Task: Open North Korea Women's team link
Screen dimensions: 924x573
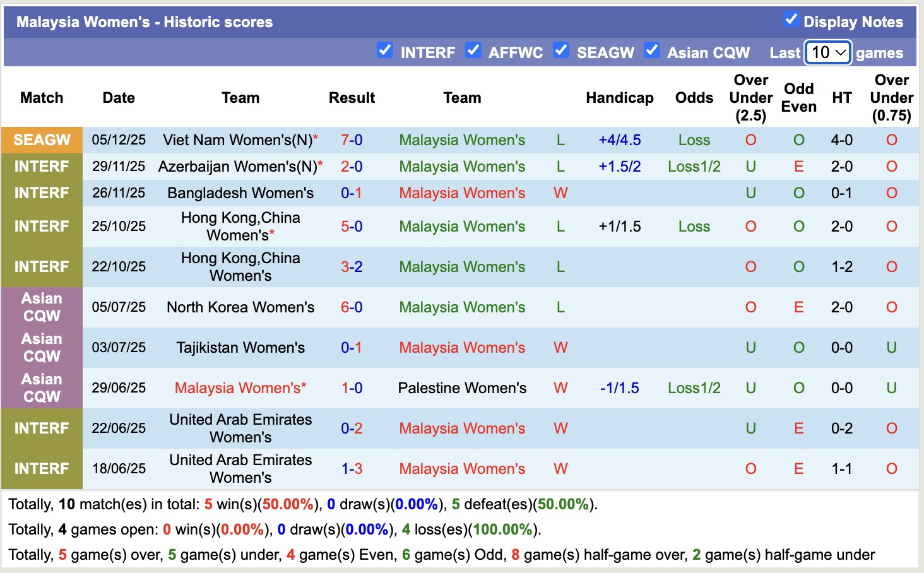Action: point(240,307)
